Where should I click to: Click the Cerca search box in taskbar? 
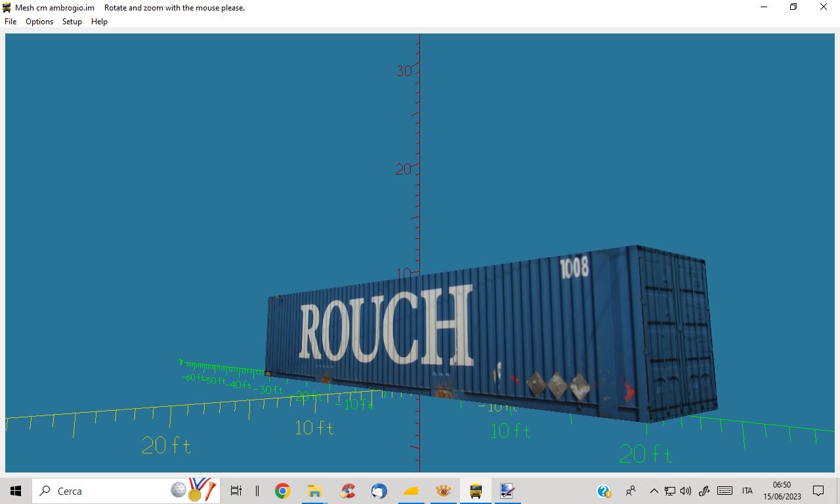[x=125, y=491]
